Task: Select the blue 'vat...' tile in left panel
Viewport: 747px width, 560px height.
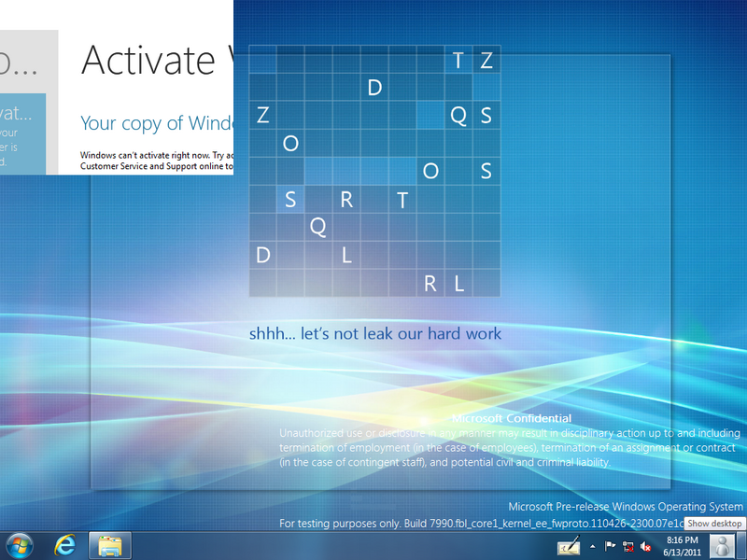Action: coord(22,133)
